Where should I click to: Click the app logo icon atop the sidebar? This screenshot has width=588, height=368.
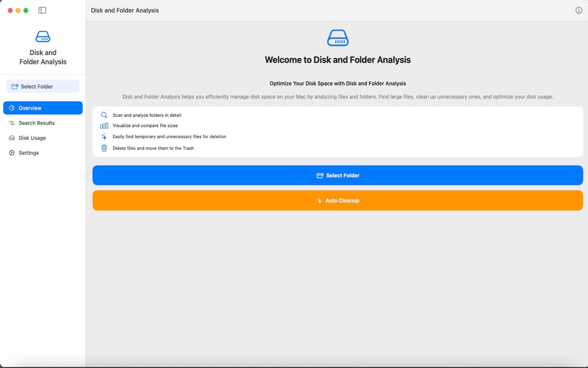pos(42,36)
